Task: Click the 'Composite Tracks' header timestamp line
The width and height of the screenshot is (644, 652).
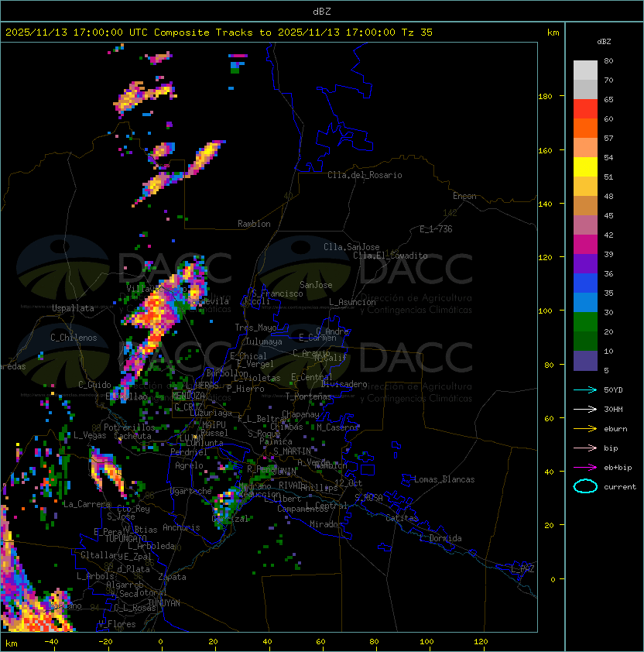Action: (x=219, y=33)
